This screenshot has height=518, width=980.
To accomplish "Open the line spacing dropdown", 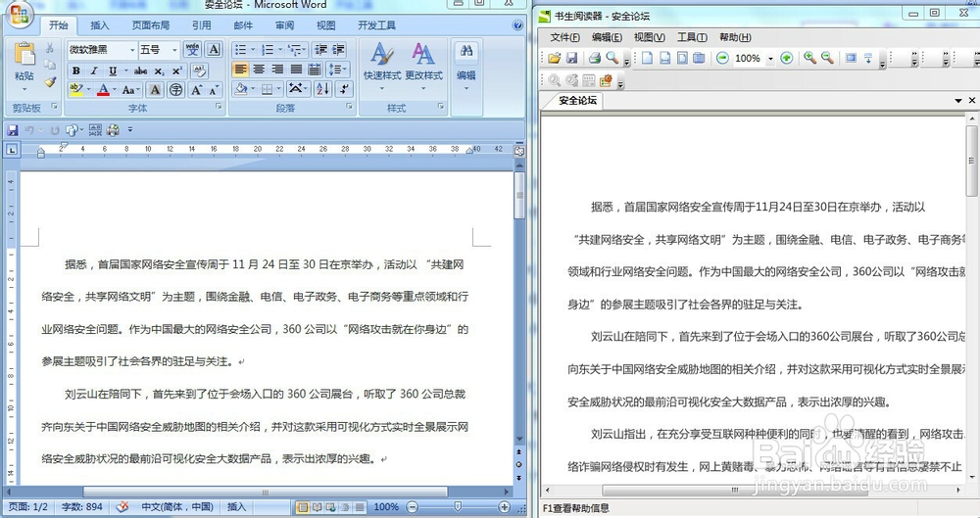I will click(x=339, y=70).
